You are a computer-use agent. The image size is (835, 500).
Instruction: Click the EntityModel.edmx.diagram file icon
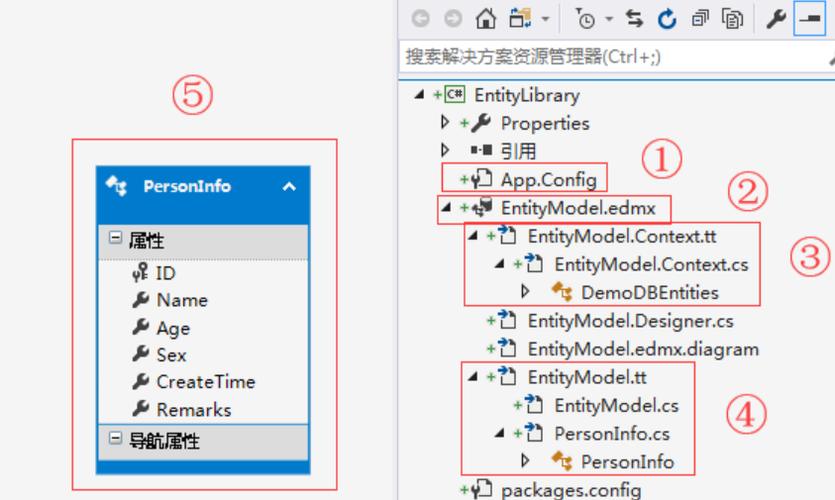[507, 348]
